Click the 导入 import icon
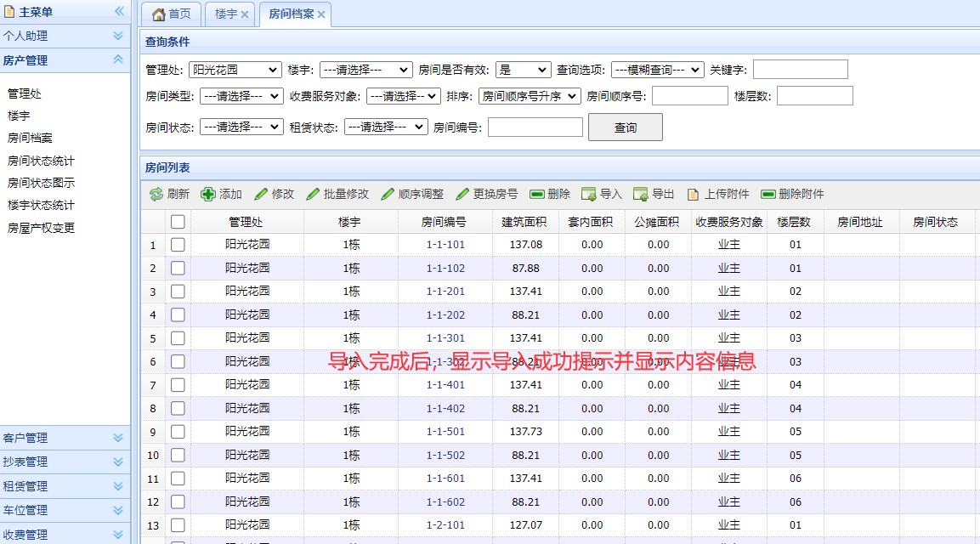 589,195
